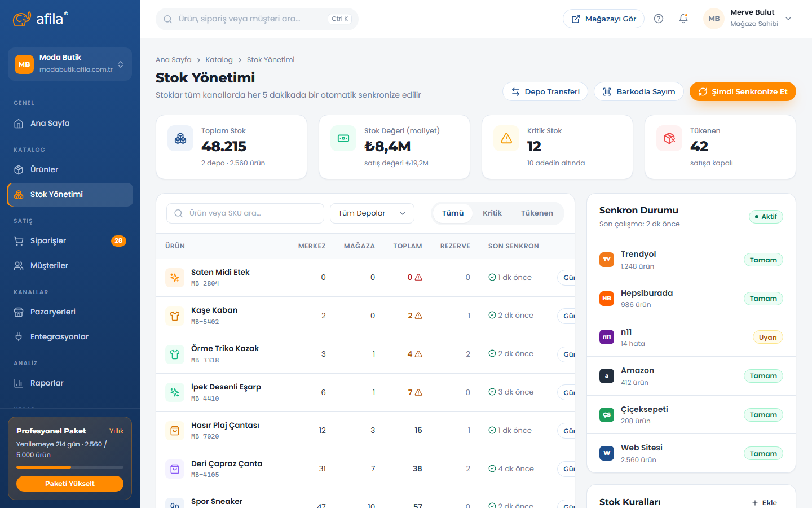
Task: Click the Toplam Stok boxes icon
Action: (180, 138)
